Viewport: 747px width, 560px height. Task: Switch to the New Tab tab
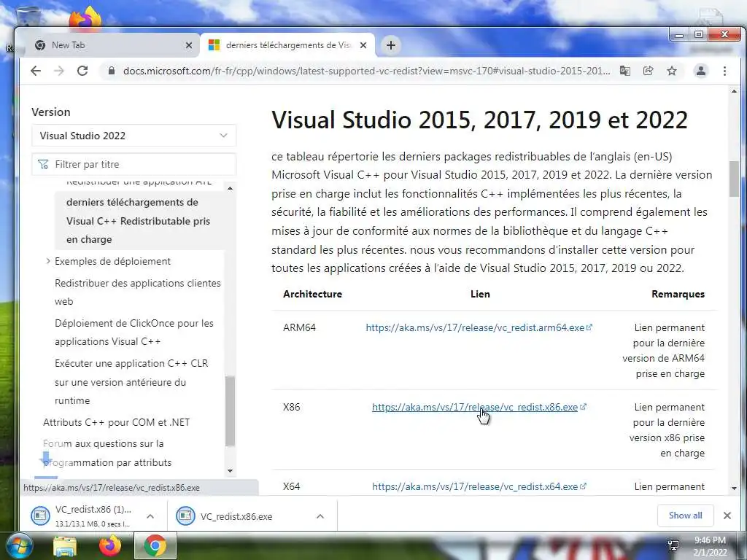[109, 45]
